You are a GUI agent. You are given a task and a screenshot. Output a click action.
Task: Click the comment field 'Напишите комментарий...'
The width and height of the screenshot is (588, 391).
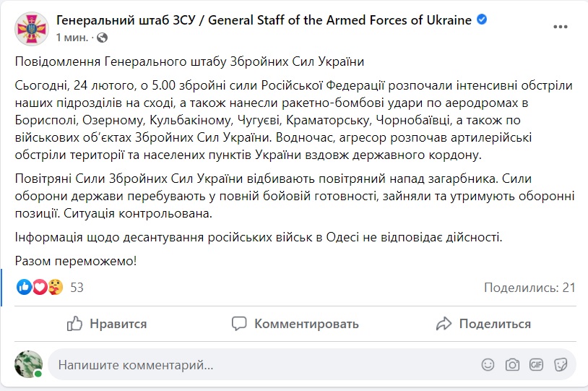260,365
